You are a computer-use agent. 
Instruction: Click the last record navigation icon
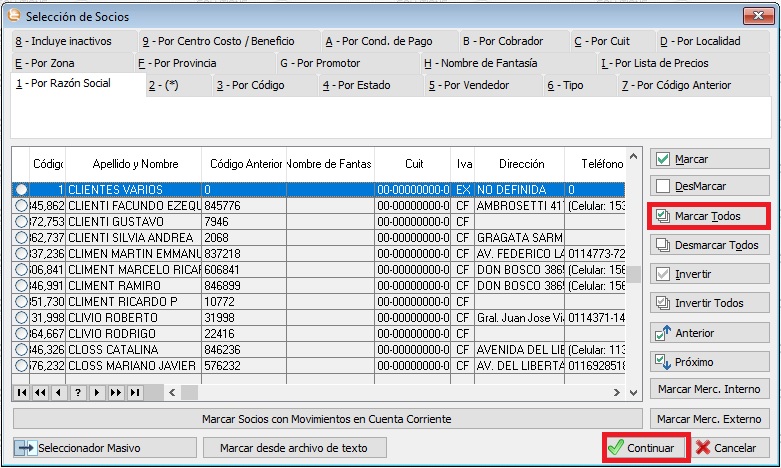click(x=135, y=393)
